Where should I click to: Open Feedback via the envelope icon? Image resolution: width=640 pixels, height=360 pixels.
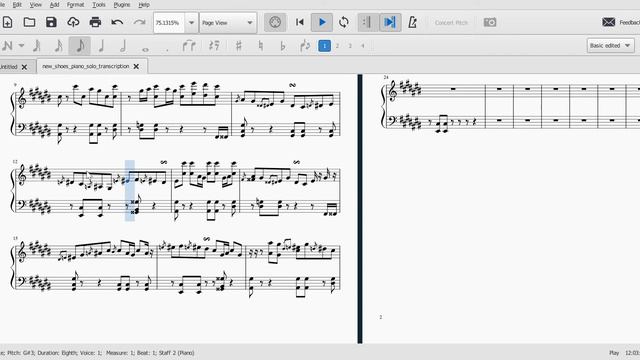click(x=609, y=22)
